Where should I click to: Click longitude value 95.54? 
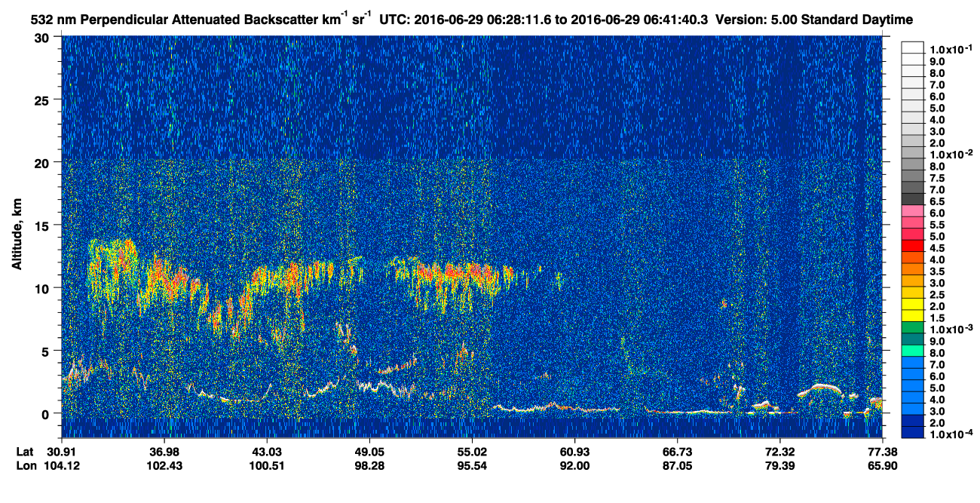coord(471,465)
